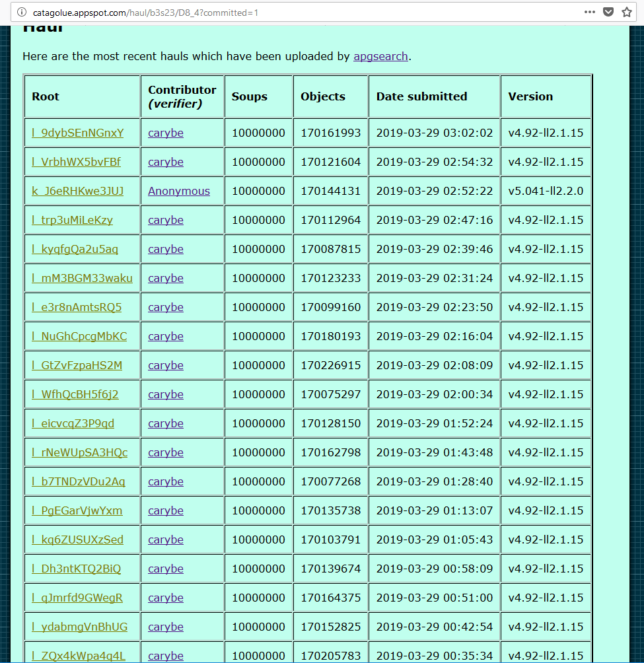Open carybe link in l_eicvcqZ3P9qd row
Viewport: 644px width, 663px height.
tap(166, 424)
